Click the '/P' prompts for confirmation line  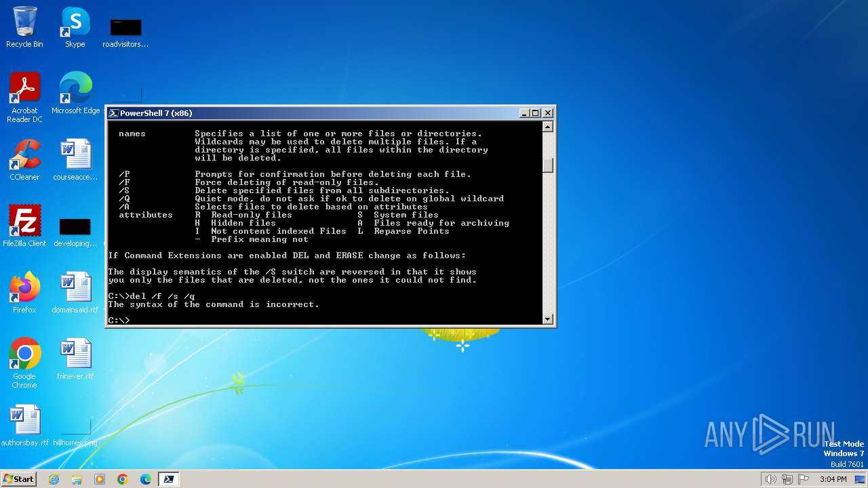coord(295,174)
